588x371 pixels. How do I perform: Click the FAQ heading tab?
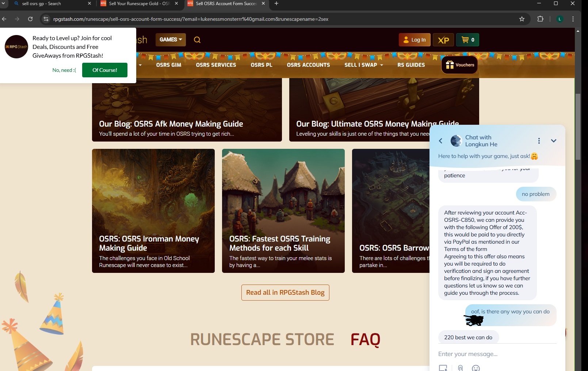tap(365, 339)
